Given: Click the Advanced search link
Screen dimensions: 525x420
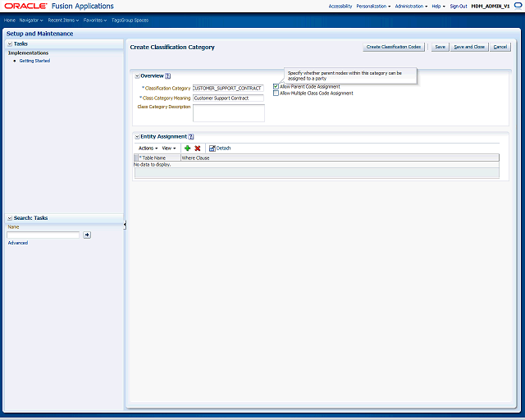Looking at the screenshot, I should click(x=18, y=243).
